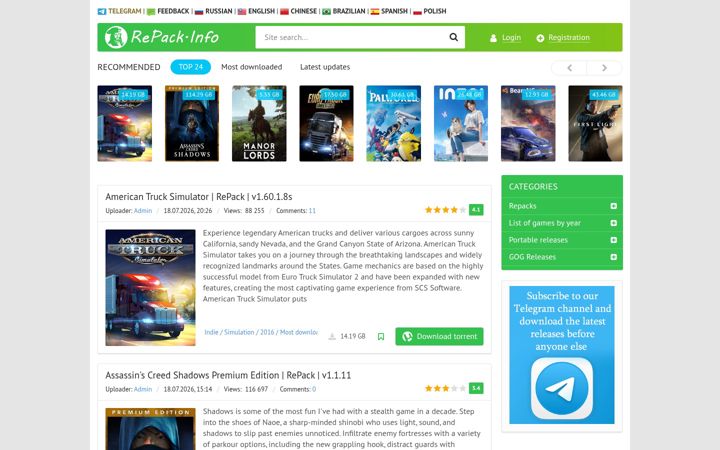The height and width of the screenshot is (450, 720).
Task: Switch to Latest updates tab
Action: (325, 67)
